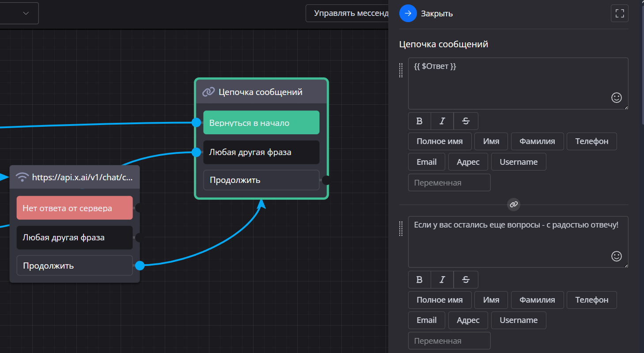Click the chain icon on Цепочка сообщений node
The width and height of the screenshot is (644, 353).
(208, 92)
